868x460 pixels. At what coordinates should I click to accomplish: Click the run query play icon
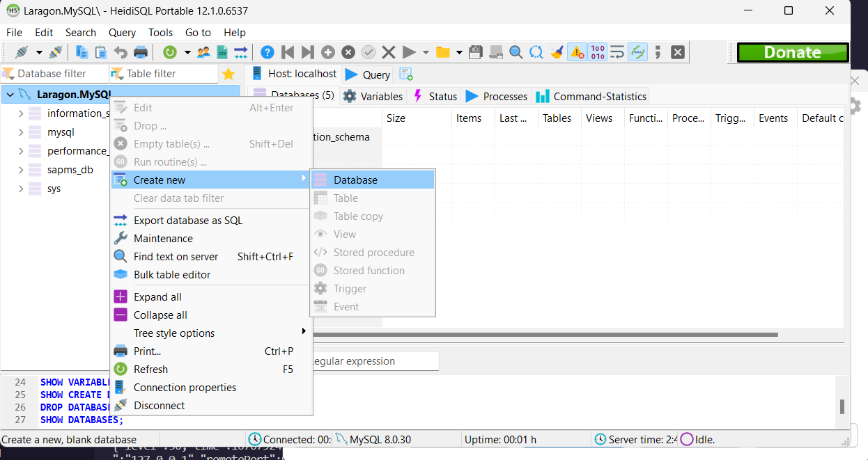tap(409, 52)
